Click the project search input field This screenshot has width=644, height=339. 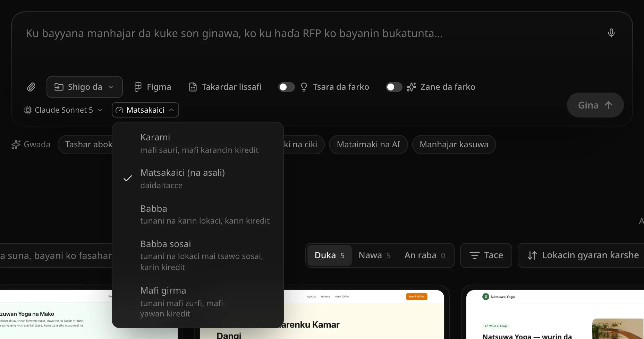tap(56, 255)
